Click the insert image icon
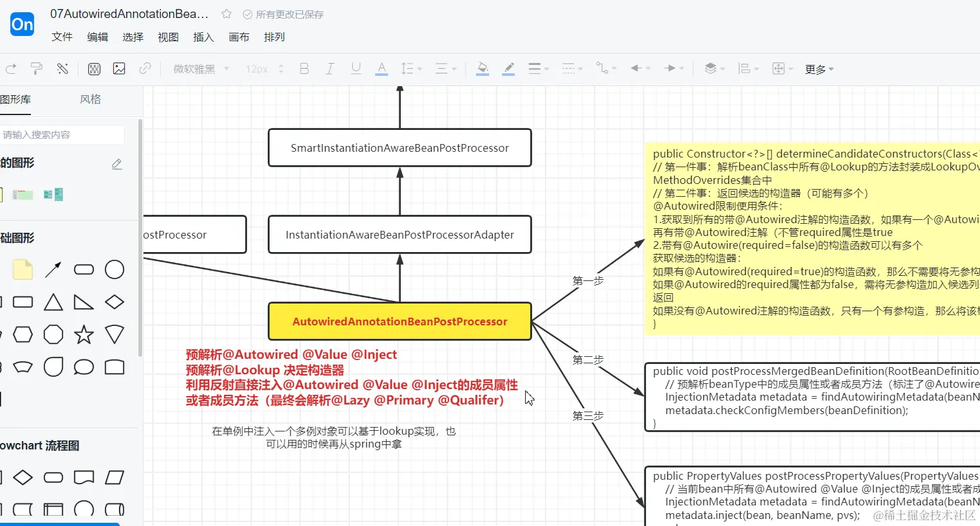Viewport: 980px width, 526px height. click(119, 68)
